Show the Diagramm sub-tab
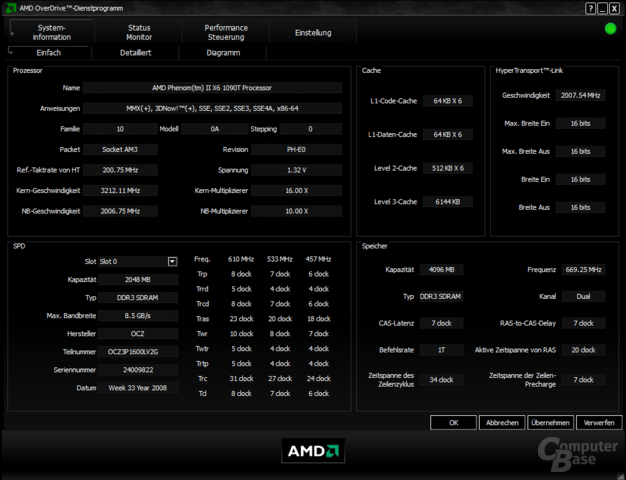 tap(223, 53)
